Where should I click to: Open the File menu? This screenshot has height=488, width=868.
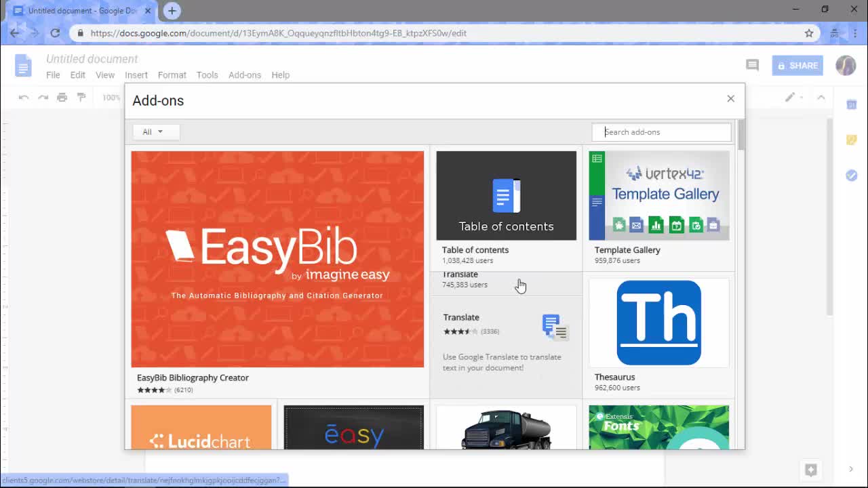(x=53, y=75)
